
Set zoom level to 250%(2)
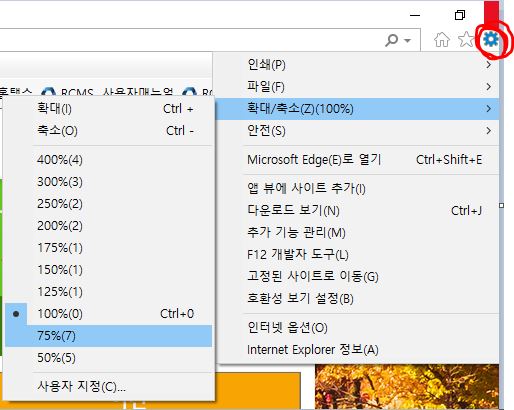[109, 204]
